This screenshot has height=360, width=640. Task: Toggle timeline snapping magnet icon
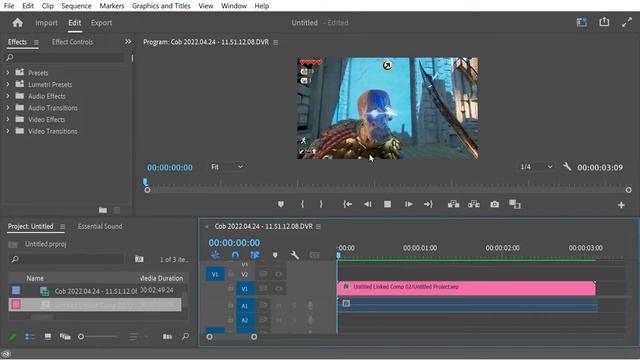235,255
